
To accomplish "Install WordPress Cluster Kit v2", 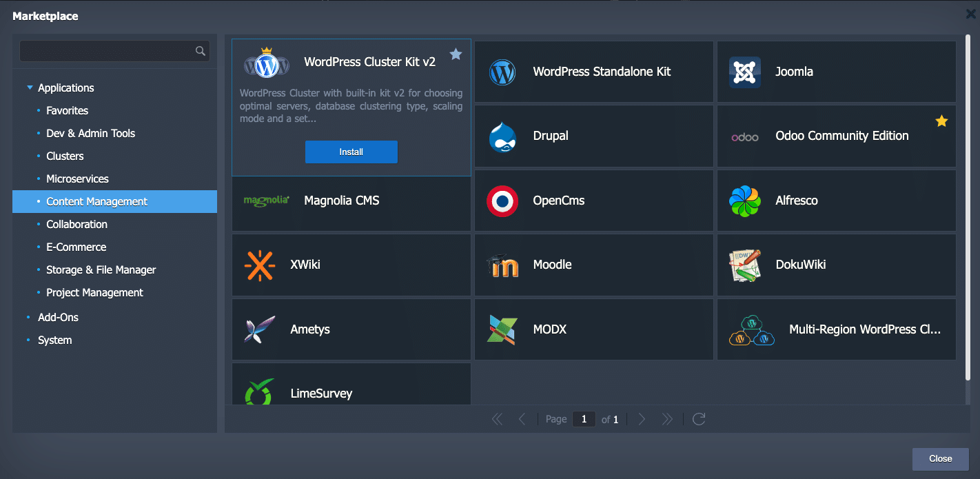I will [x=351, y=152].
